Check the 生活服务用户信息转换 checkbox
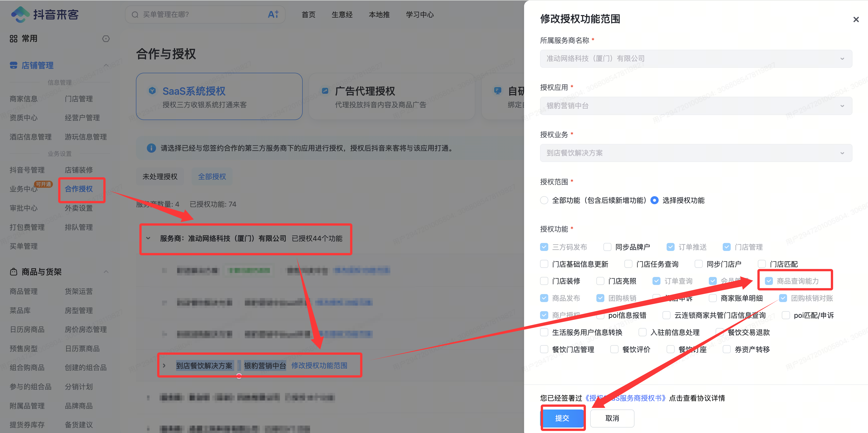This screenshot has height=433, width=868. tap(544, 332)
